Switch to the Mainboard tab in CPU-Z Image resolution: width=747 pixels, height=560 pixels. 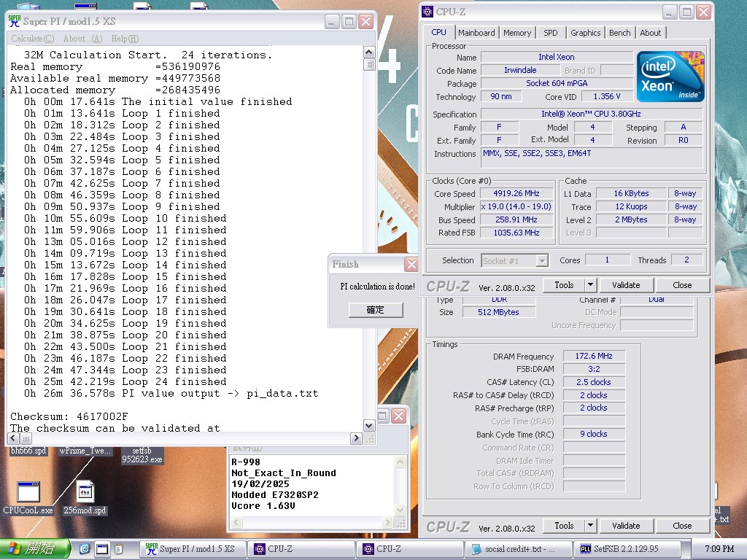tap(476, 33)
